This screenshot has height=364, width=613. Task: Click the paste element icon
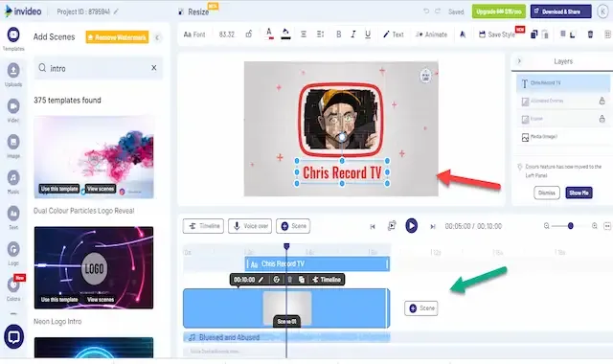tap(545, 34)
